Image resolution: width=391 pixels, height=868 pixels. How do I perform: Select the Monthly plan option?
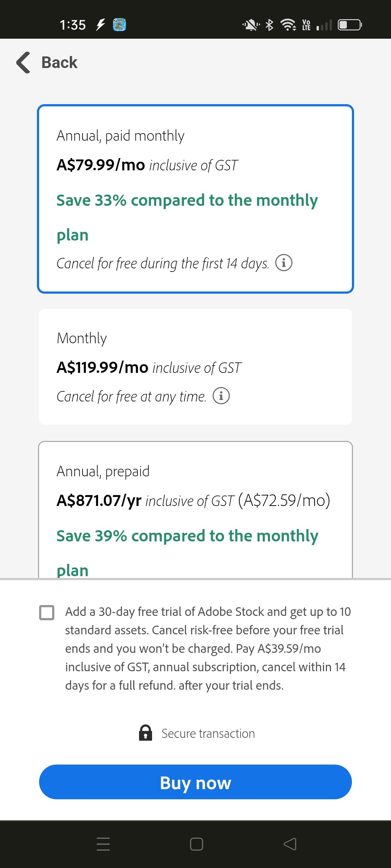[x=195, y=366]
